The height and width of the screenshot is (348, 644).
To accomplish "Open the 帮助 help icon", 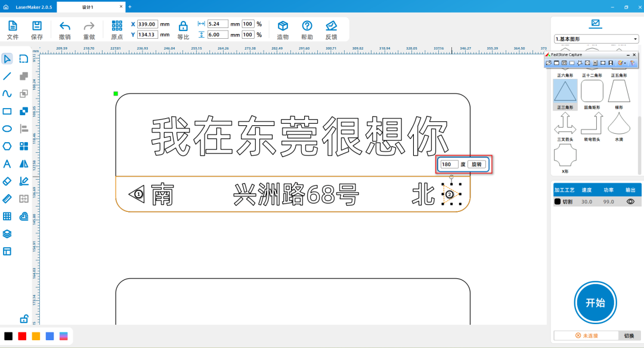I will pos(306,28).
